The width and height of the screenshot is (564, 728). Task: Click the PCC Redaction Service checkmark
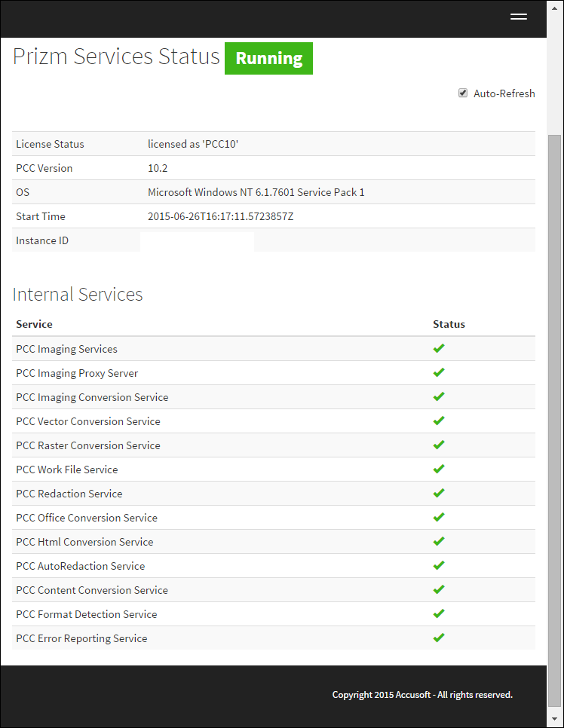[x=439, y=493]
